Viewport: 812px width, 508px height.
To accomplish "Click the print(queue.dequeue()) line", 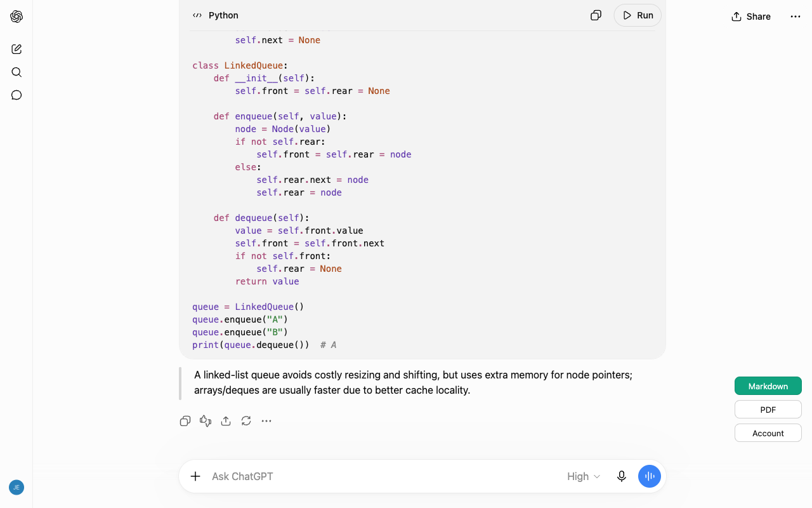I will [264, 345].
